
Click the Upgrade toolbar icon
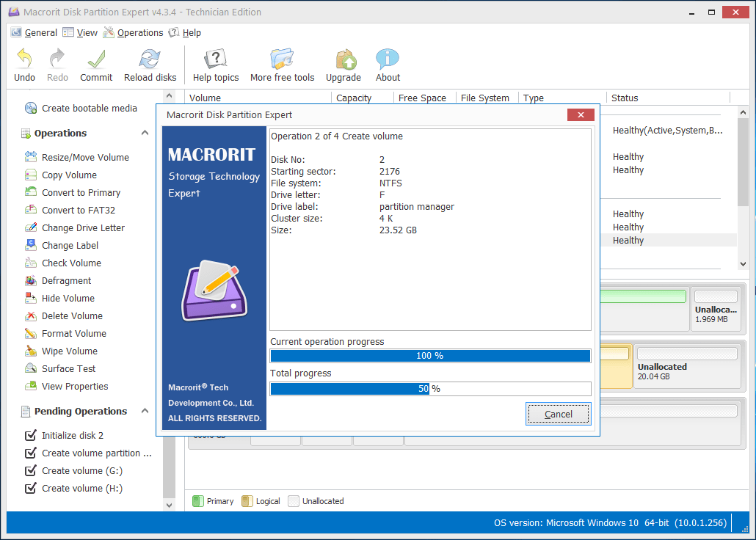tap(346, 59)
